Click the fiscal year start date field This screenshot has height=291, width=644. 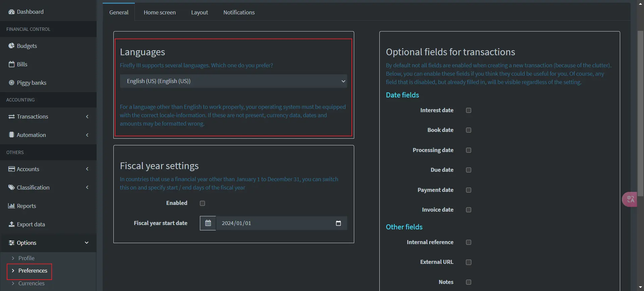click(275, 223)
